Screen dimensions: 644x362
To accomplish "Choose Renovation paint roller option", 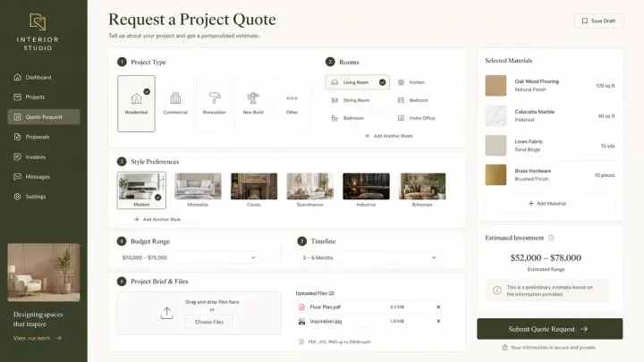I will click(x=215, y=104).
